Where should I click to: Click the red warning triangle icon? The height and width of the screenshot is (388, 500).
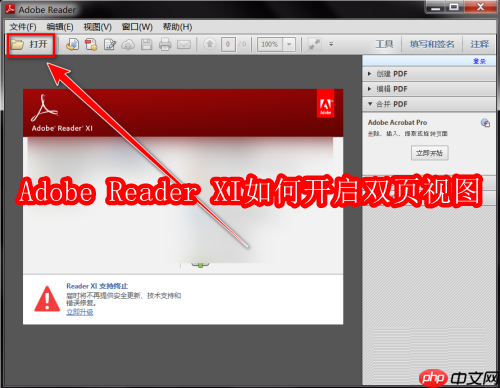pyautogui.click(x=47, y=299)
